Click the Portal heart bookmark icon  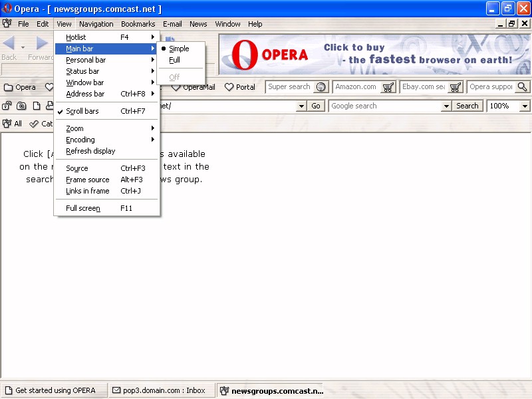click(229, 87)
